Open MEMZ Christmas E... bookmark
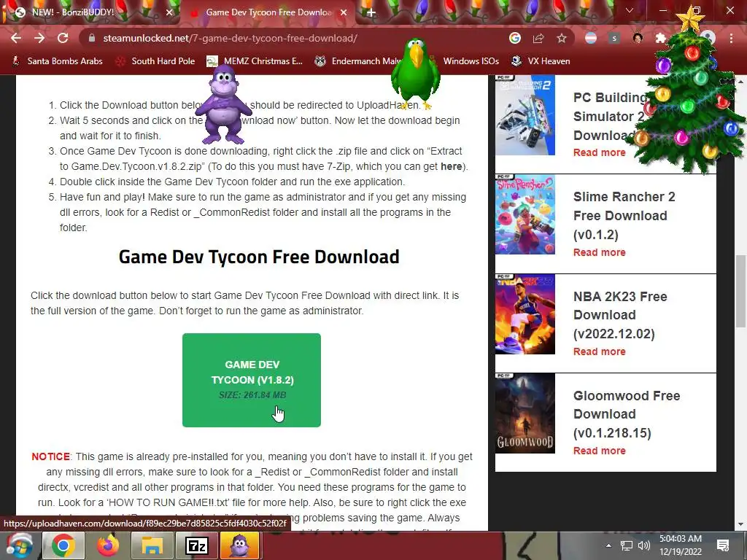747x560 pixels. tap(255, 61)
